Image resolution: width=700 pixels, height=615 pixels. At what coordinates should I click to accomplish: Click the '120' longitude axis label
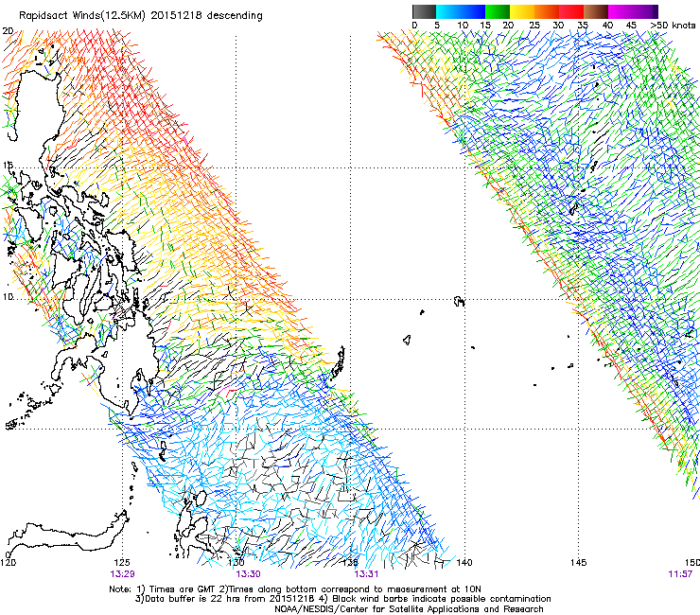point(8,562)
